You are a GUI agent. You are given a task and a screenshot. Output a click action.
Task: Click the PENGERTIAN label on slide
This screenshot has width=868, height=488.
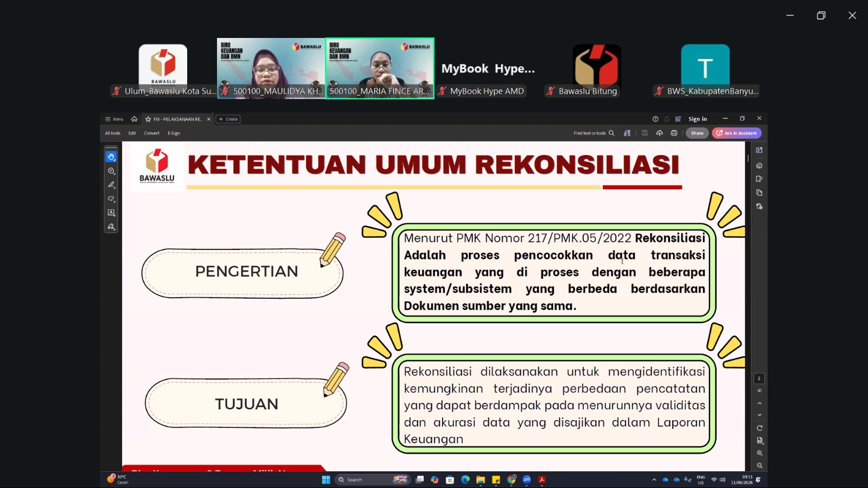pos(246,271)
